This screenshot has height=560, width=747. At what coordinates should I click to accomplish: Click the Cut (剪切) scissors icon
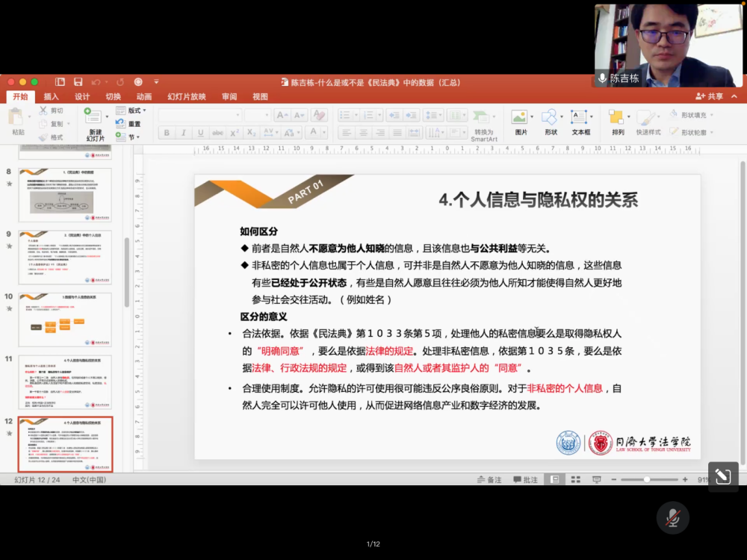[x=43, y=111]
